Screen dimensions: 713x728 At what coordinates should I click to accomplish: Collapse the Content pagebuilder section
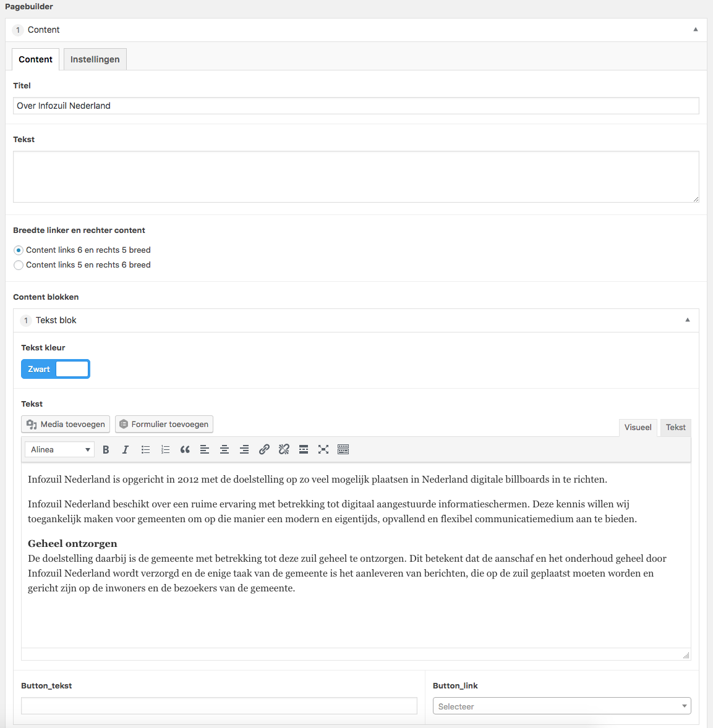(696, 30)
